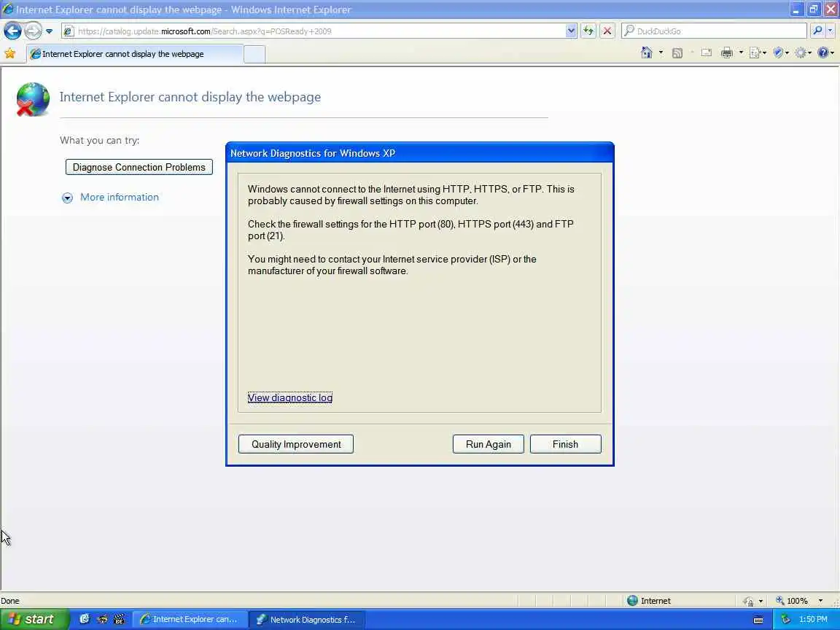
Task: Expand the zoom level dropdown arrow
Action: 821,601
